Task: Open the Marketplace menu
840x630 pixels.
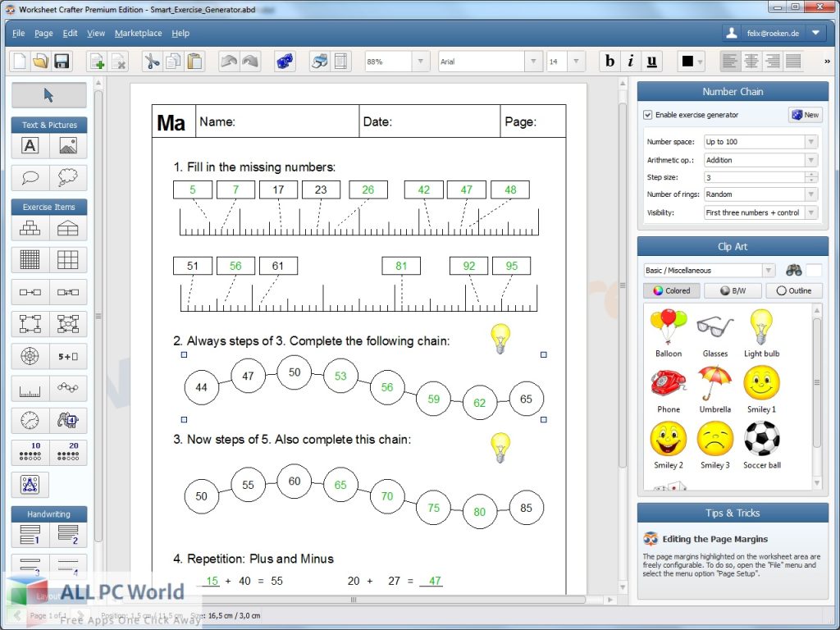Action: pos(138,34)
